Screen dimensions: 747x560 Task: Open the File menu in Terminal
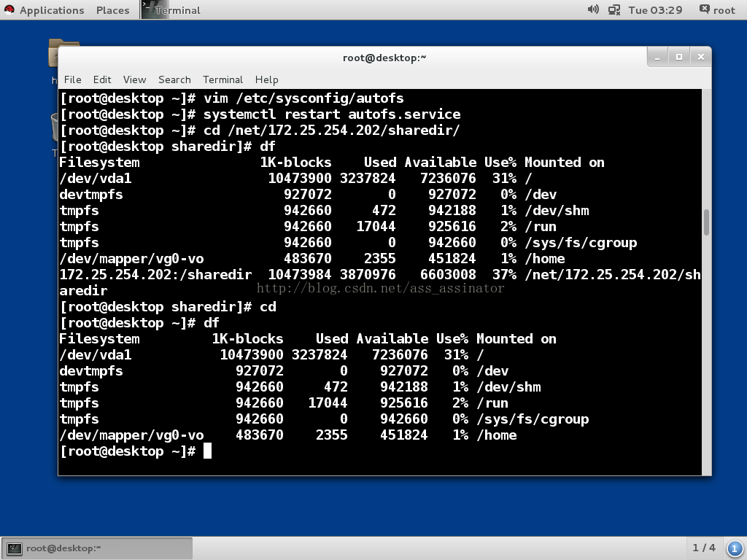(x=72, y=79)
